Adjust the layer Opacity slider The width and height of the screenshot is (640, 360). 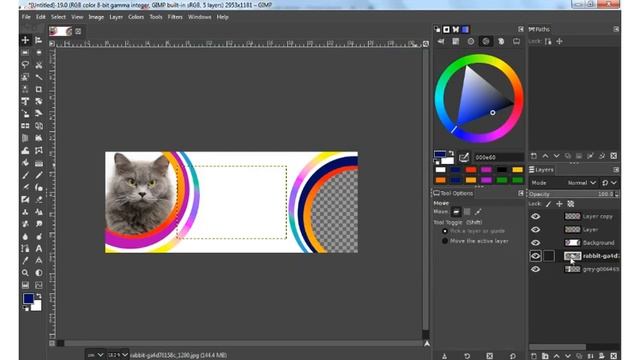tap(574, 194)
